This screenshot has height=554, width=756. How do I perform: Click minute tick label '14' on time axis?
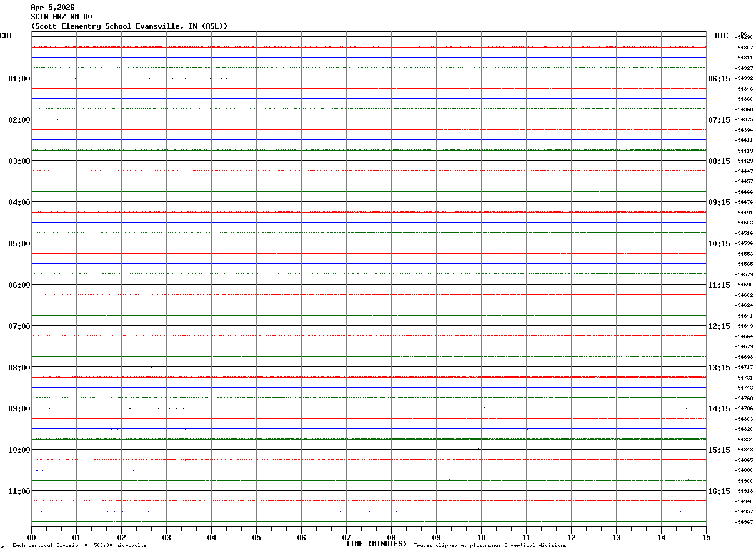point(662,538)
